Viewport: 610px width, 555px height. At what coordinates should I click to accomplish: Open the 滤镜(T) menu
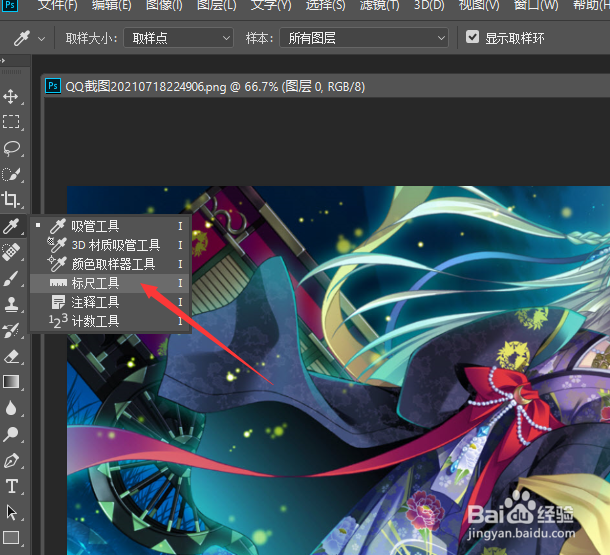pos(380,5)
